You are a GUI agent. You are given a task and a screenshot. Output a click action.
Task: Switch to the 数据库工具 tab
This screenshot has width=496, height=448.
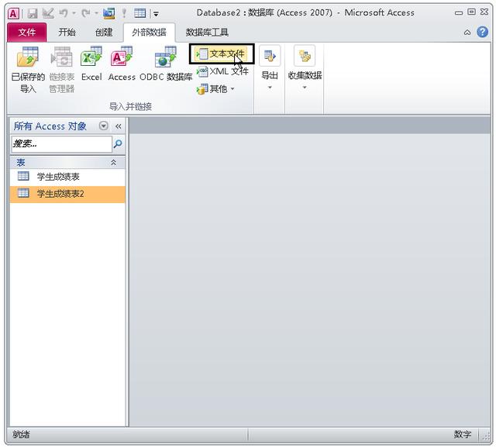(x=207, y=33)
